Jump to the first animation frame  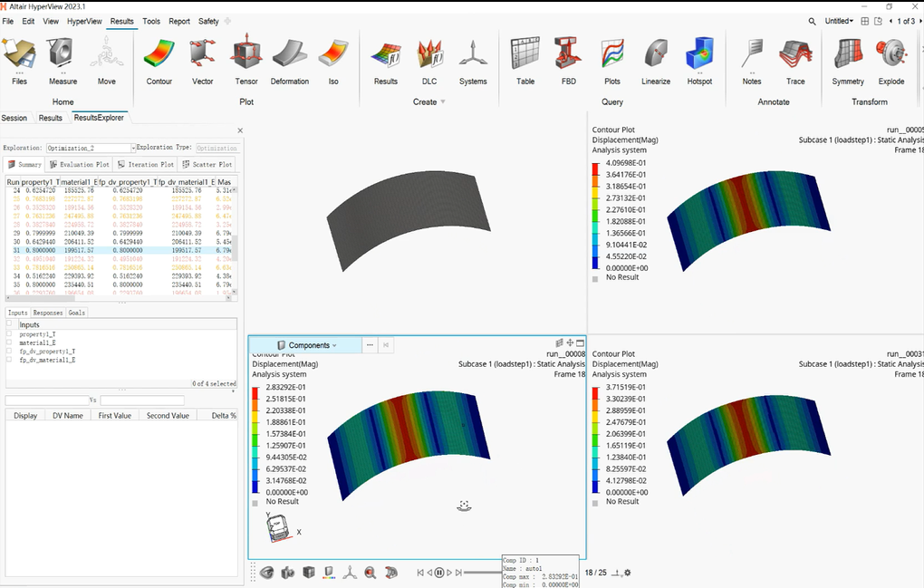(x=420, y=573)
